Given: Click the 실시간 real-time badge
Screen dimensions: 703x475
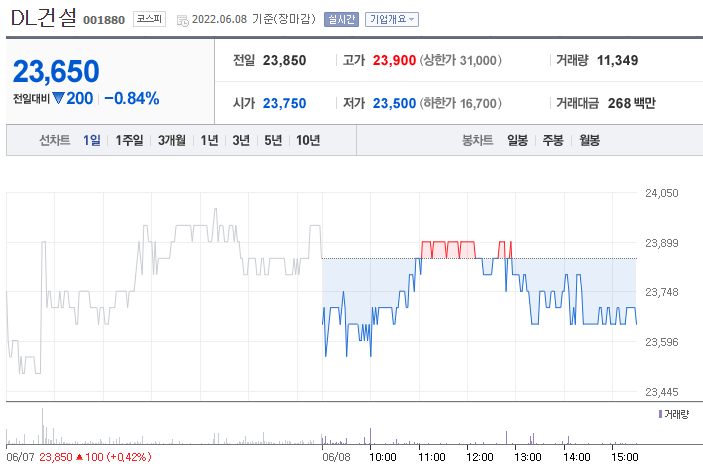Looking at the screenshot, I should (341, 19).
